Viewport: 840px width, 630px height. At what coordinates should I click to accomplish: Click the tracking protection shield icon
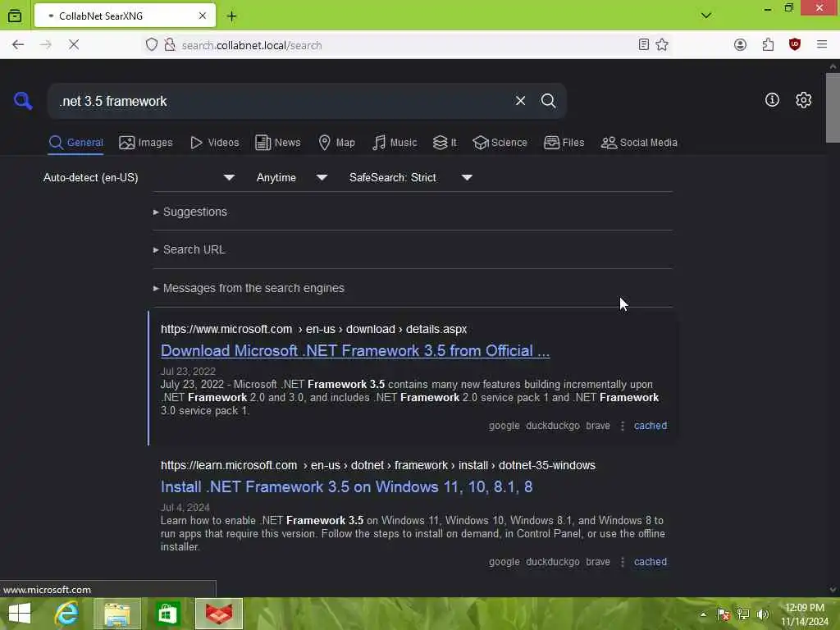click(152, 45)
